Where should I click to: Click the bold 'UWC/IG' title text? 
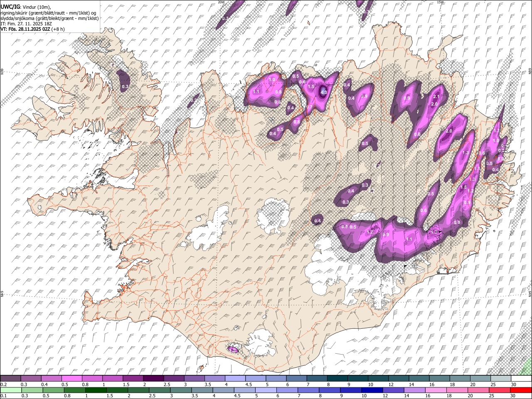[x=10, y=7]
